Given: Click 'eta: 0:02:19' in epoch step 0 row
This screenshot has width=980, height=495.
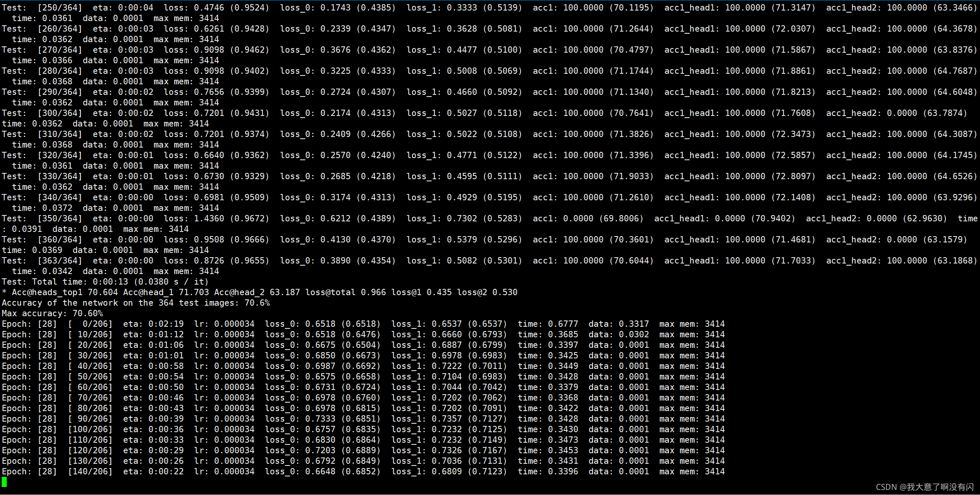Looking at the screenshot, I should tap(153, 324).
